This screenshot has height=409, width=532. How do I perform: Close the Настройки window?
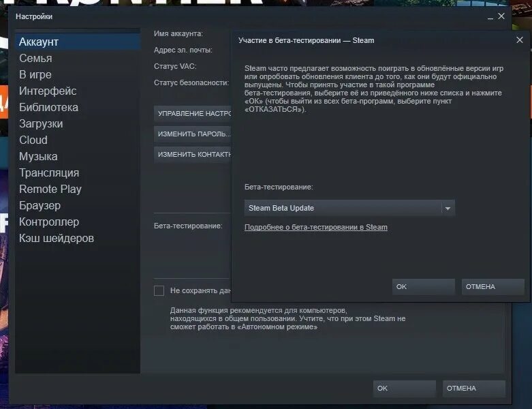(x=501, y=16)
